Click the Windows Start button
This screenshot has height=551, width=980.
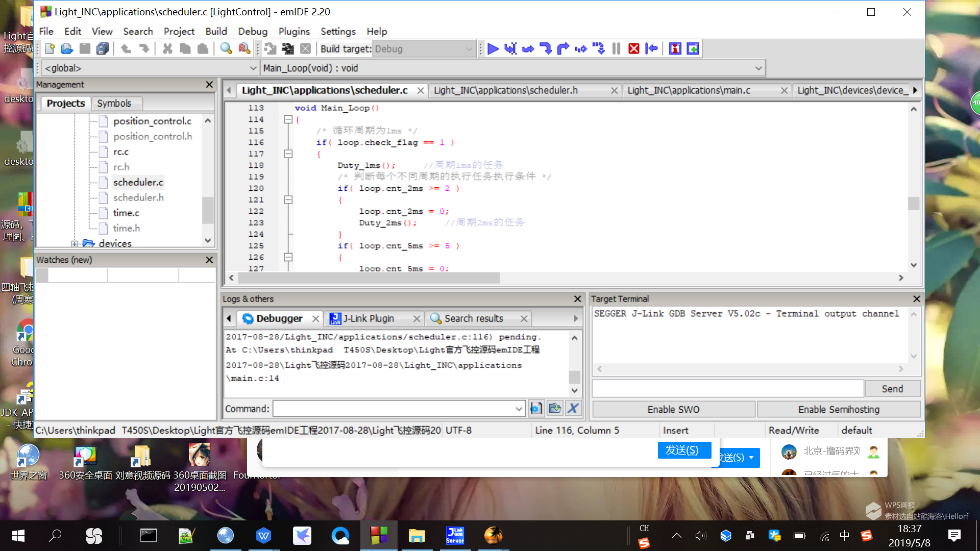[x=18, y=535]
